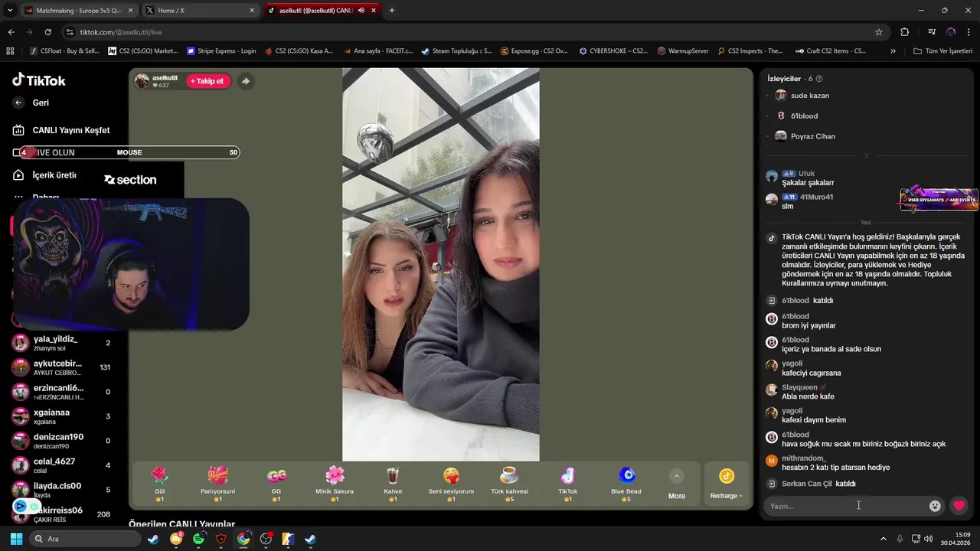The width and height of the screenshot is (980, 551).
Task: Expand viewers list chevron
Action: tap(867, 155)
